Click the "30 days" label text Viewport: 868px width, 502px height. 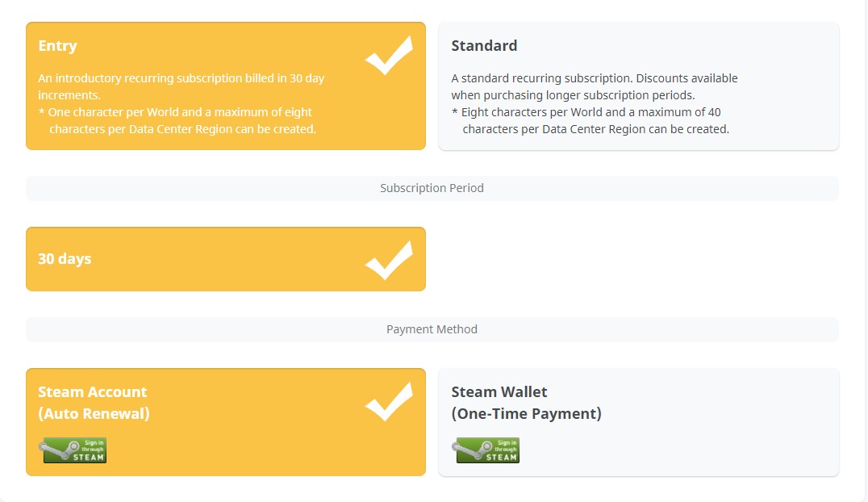(x=65, y=259)
